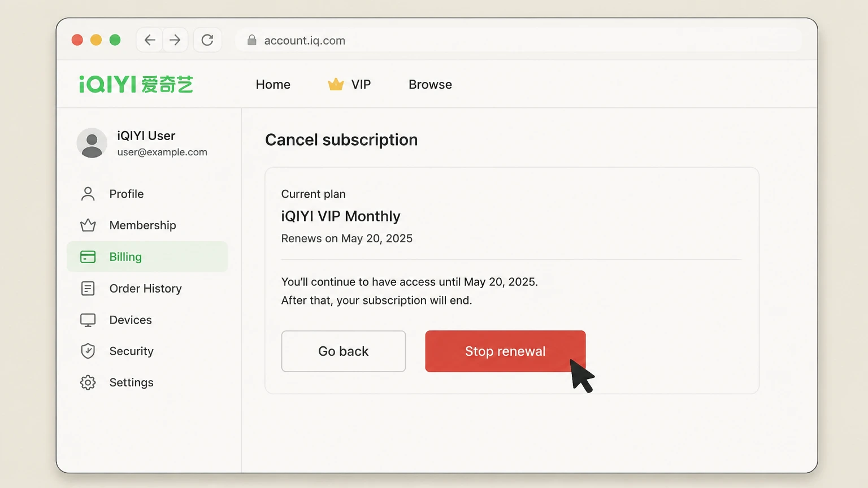Click the red window close button
Image resolution: width=868 pixels, height=488 pixels.
(x=77, y=40)
